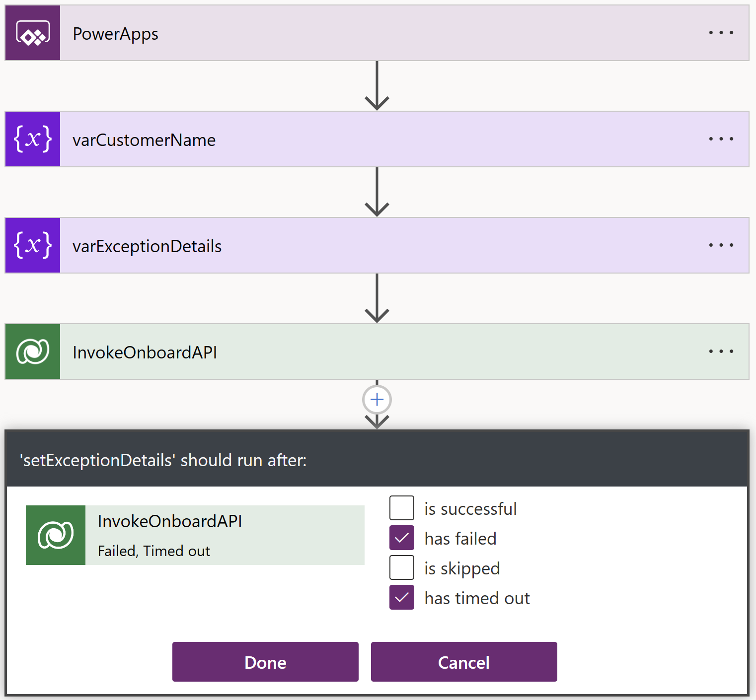Click the InvokeOnboardAPI step icon
The height and width of the screenshot is (700, 756).
33,352
